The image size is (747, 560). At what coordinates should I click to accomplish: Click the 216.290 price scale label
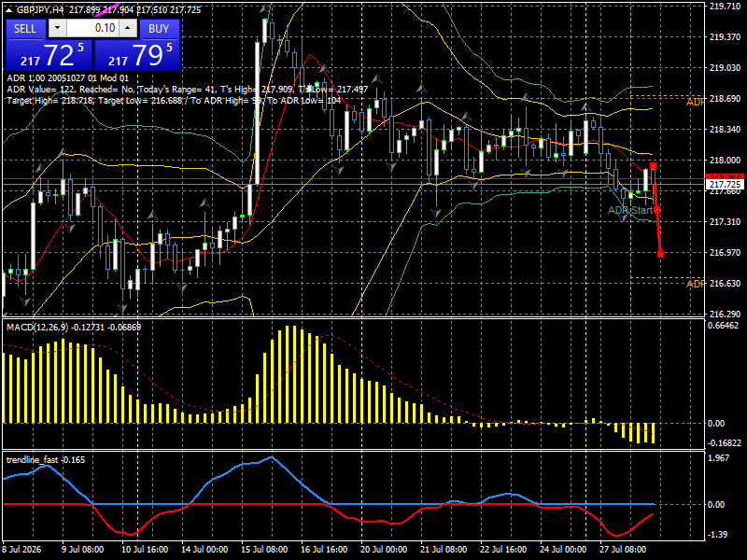726,315
